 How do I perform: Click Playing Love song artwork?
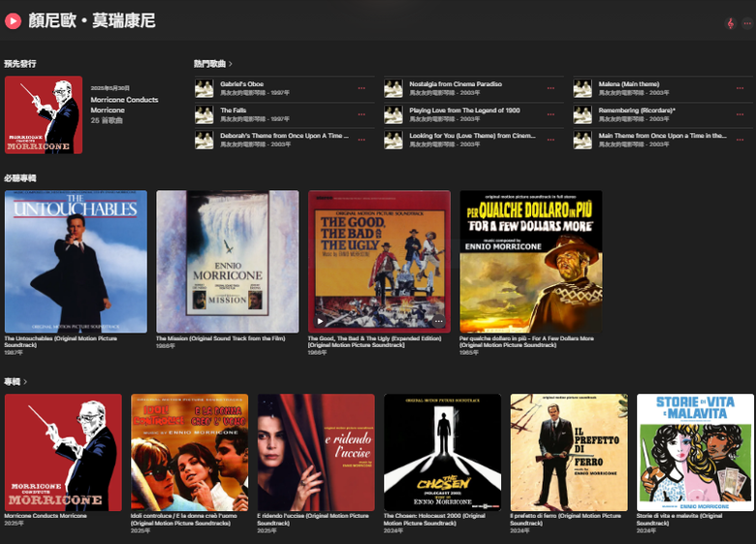pos(393,114)
